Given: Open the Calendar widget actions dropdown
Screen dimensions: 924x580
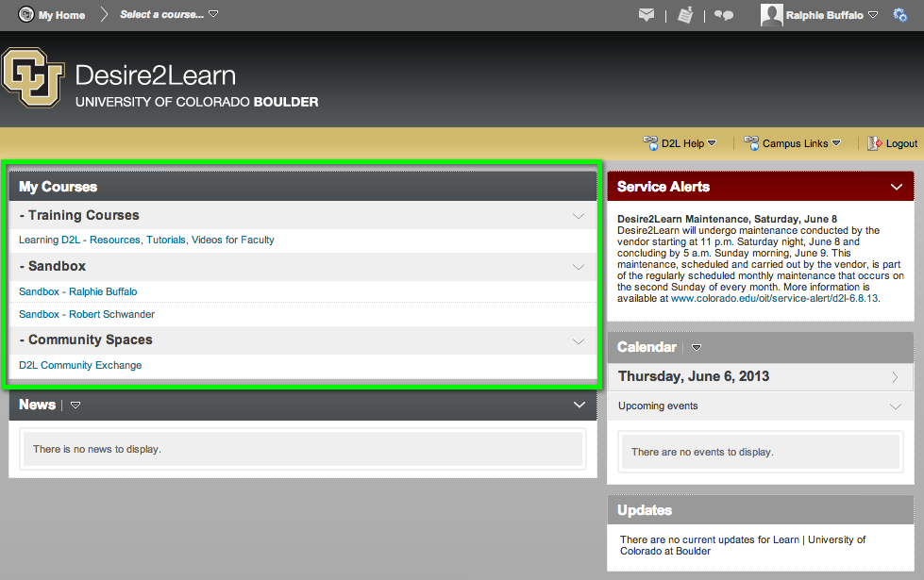Looking at the screenshot, I should [x=697, y=347].
